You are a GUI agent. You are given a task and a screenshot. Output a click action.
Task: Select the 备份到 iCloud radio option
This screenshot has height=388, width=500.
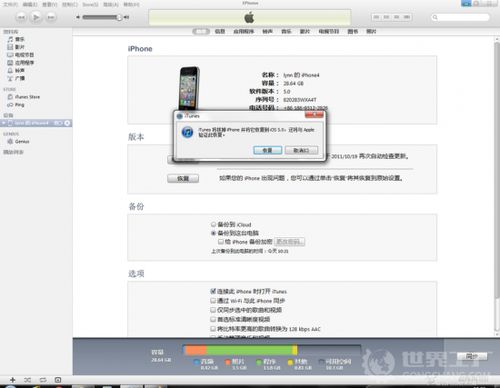click(x=213, y=224)
